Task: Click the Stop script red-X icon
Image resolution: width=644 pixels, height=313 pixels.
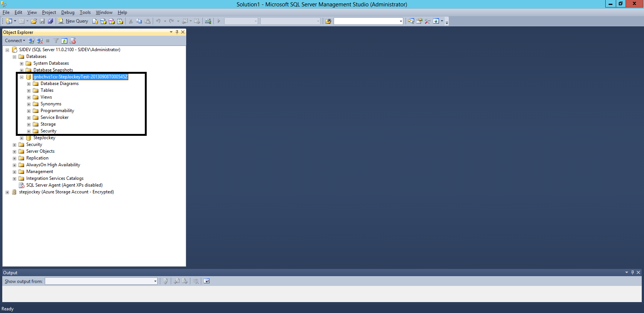Action: click(73, 41)
